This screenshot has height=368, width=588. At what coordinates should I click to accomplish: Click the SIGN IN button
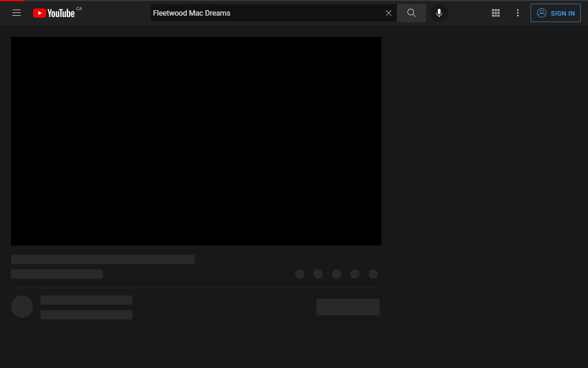[x=555, y=13]
